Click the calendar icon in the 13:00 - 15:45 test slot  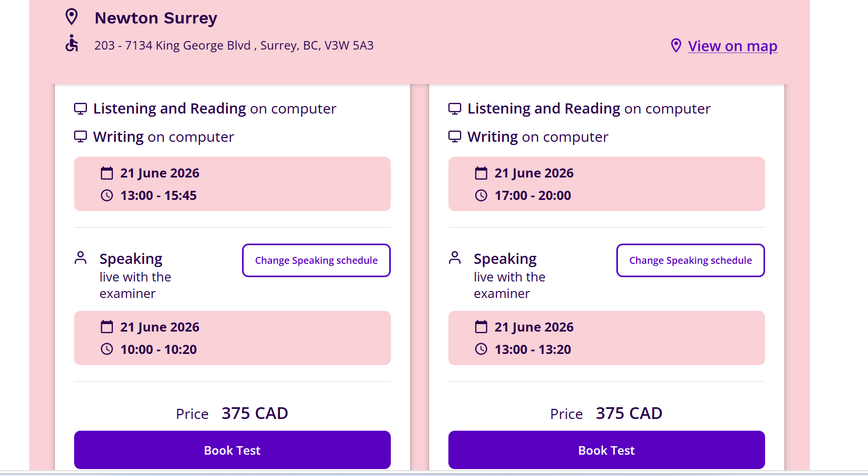coord(107,173)
